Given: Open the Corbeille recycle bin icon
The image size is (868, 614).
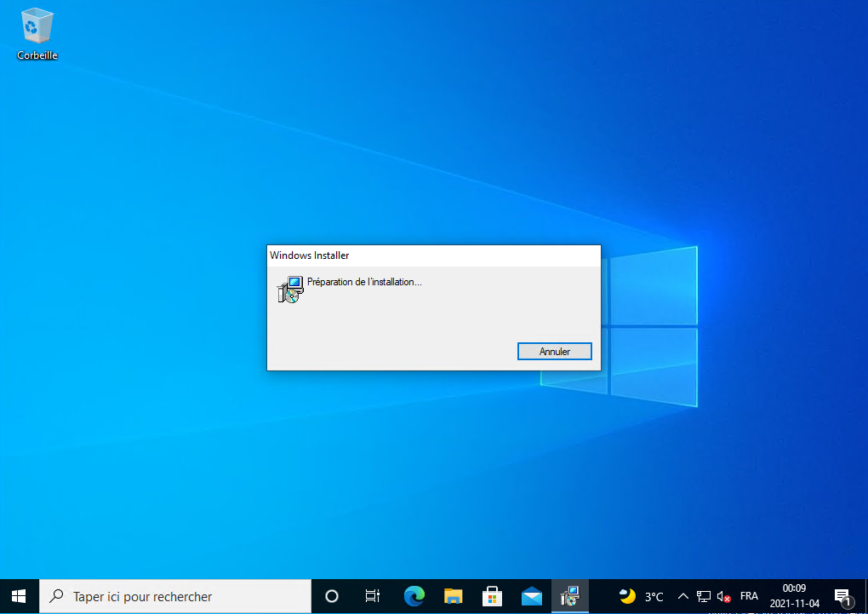Looking at the screenshot, I should pyautogui.click(x=37, y=34).
